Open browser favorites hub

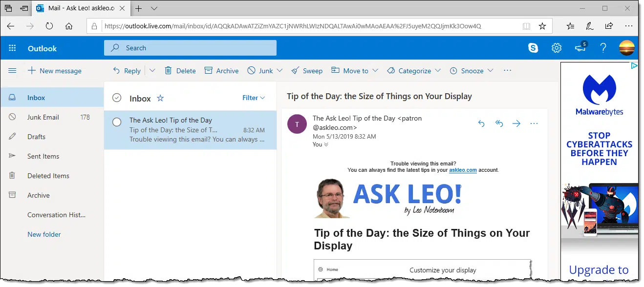[571, 26]
